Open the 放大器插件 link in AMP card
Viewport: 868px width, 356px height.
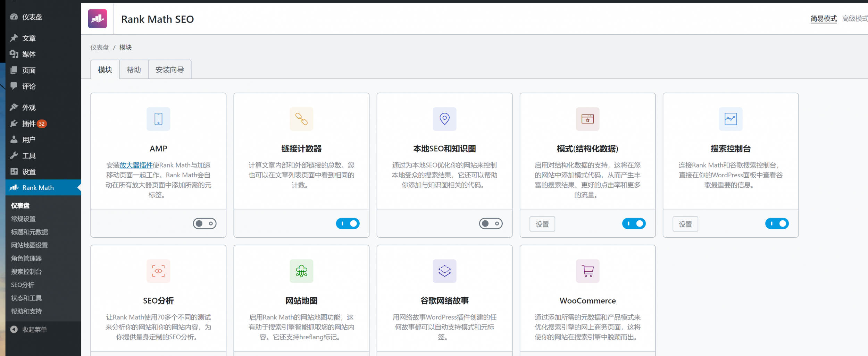tap(136, 165)
